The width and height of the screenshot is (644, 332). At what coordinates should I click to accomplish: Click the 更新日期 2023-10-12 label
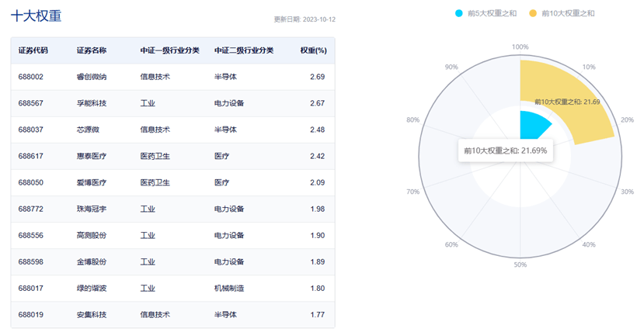[305, 19]
